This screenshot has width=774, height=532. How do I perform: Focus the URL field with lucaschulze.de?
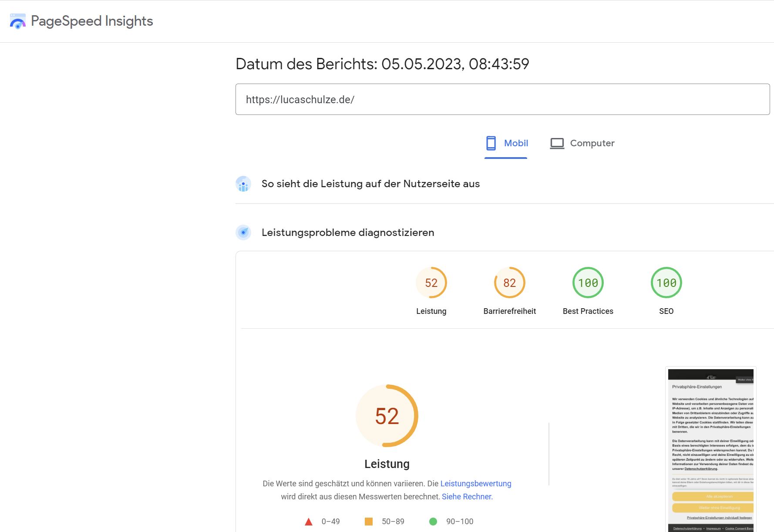502,99
